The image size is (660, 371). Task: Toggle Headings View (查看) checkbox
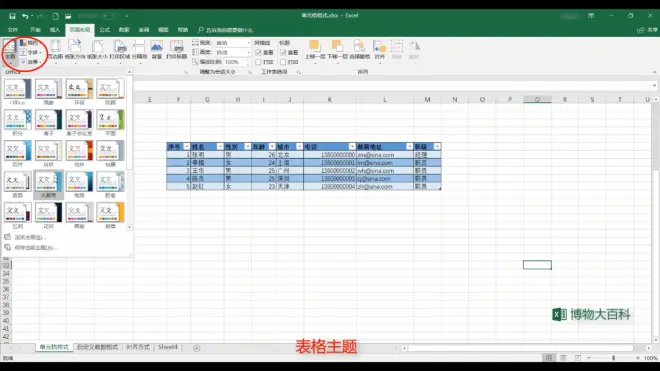click(x=283, y=53)
